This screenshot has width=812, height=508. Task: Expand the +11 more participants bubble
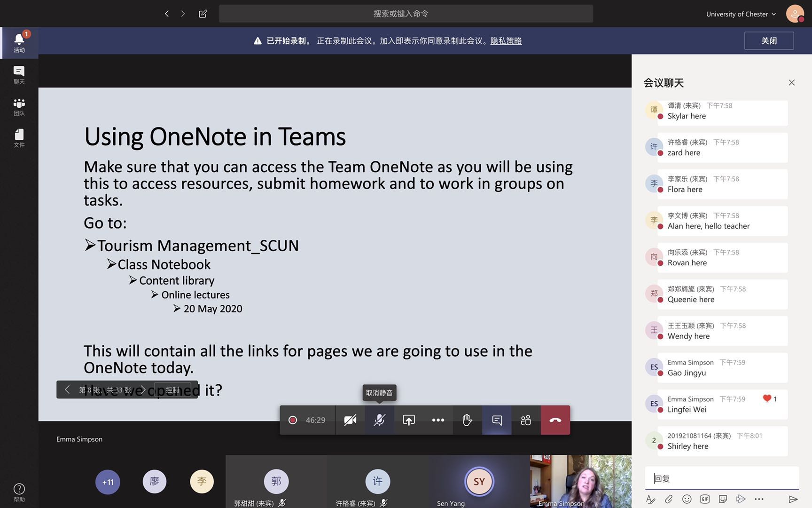(x=108, y=482)
